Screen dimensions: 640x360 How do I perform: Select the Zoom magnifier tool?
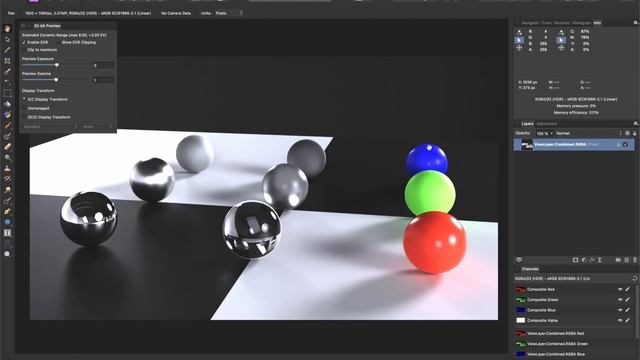[x=7, y=254]
